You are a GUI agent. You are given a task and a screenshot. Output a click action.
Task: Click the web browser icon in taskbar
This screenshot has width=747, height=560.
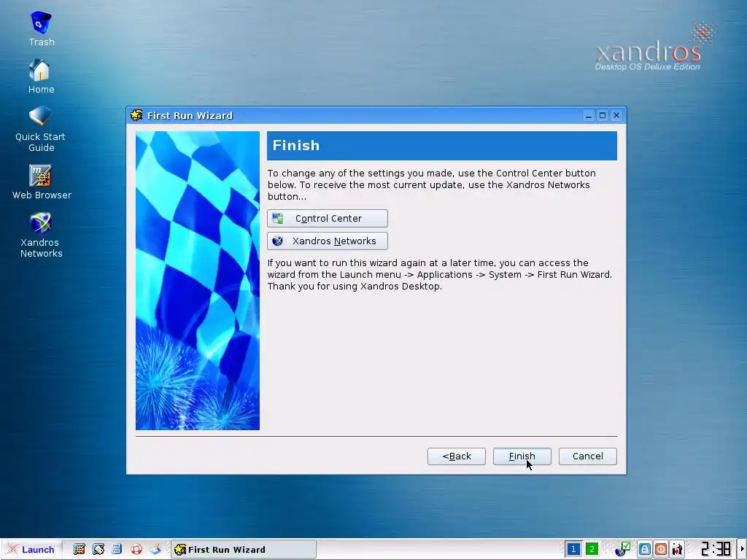[79, 550]
